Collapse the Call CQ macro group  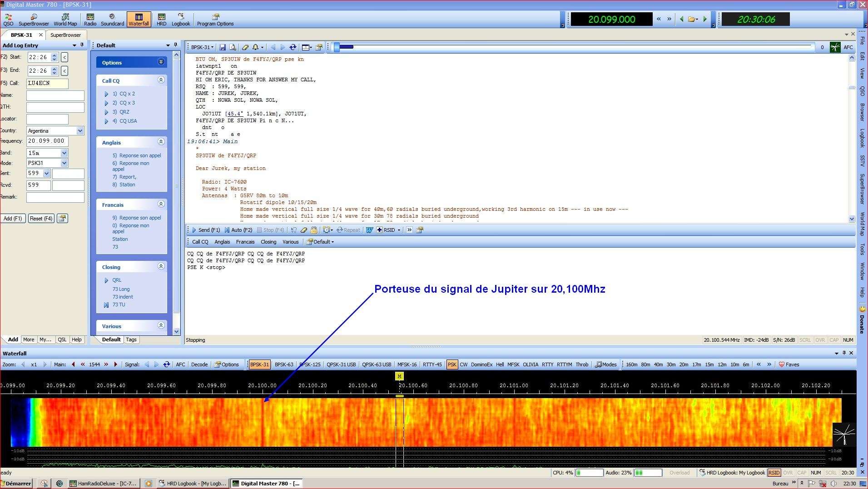(161, 80)
